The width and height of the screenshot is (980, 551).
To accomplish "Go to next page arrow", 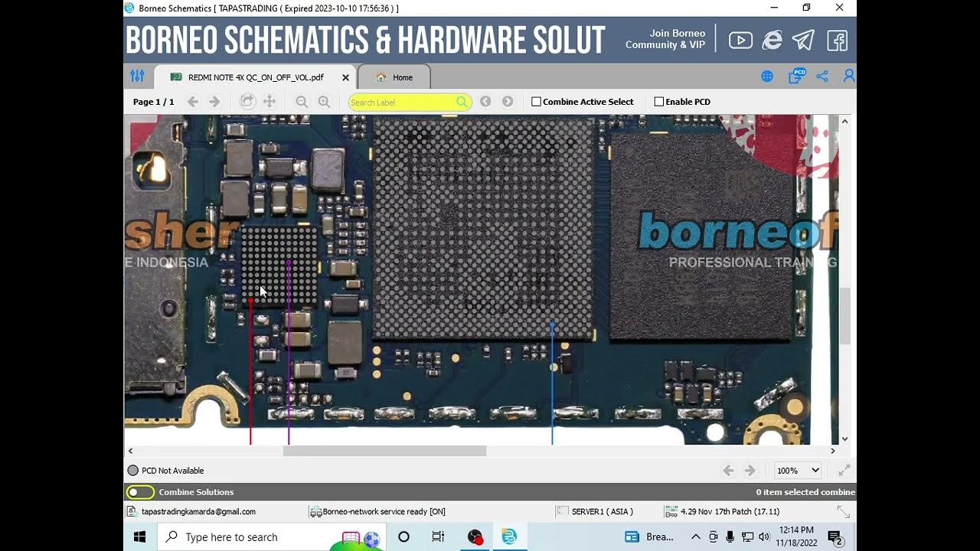I will (214, 102).
